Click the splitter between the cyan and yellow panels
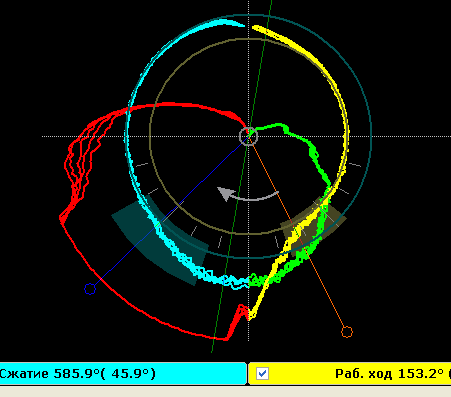The width and height of the screenshot is (451, 397). pyautogui.click(x=247, y=373)
